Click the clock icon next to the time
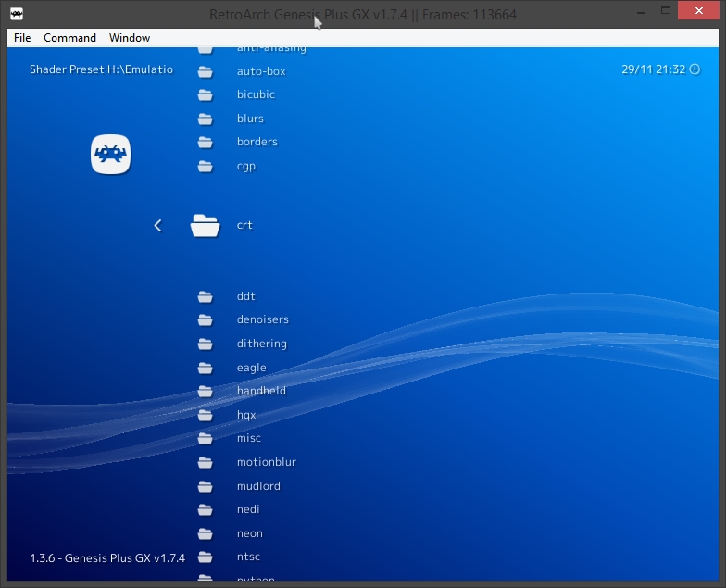 (x=695, y=69)
